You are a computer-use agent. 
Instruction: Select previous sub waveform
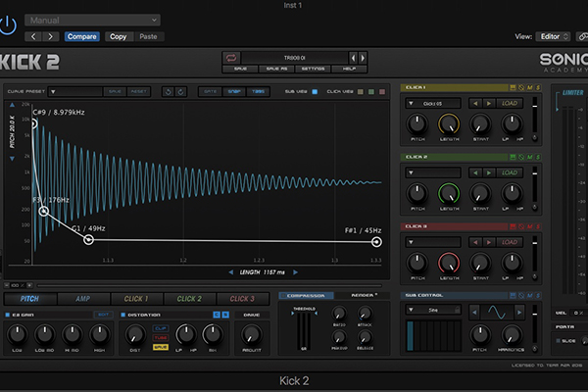click(x=474, y=312)
